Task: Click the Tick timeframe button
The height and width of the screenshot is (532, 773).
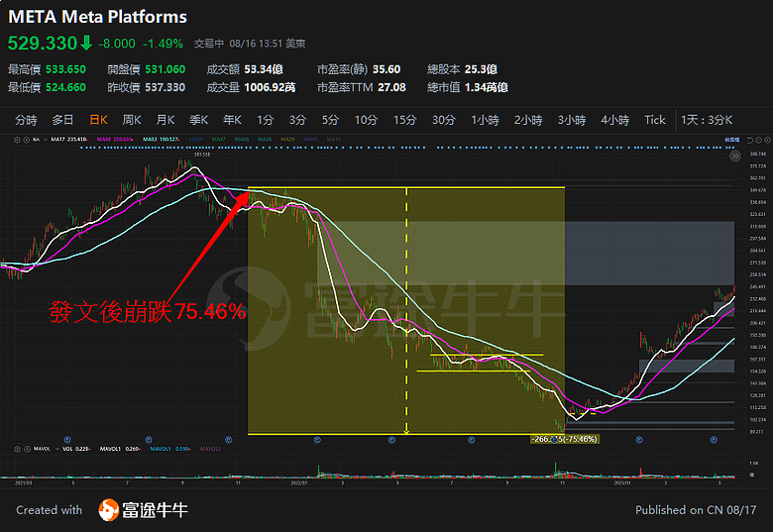Action: (655, 120)
